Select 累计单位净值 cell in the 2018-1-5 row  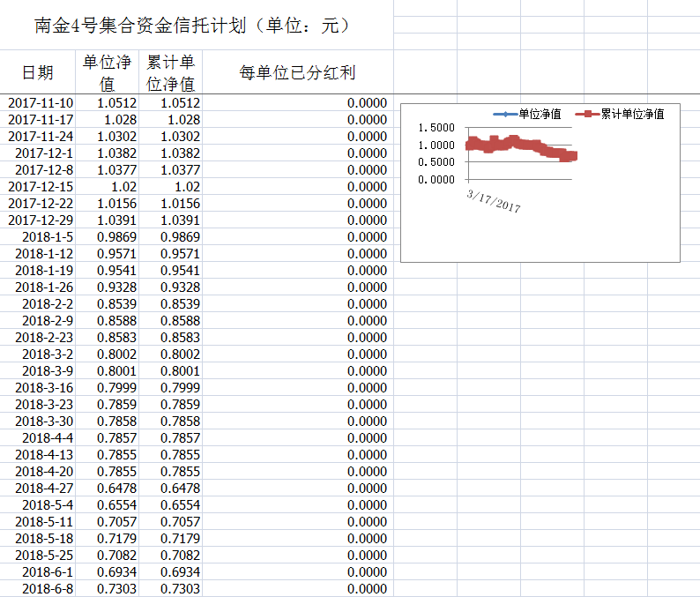(x=170, y=236)
